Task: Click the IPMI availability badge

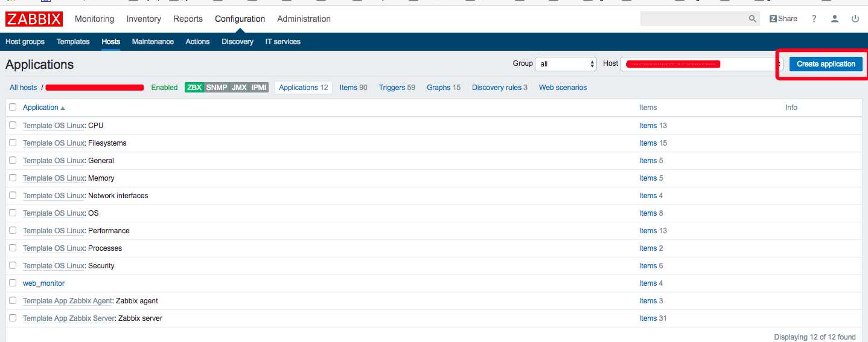Action: point(259,88)
